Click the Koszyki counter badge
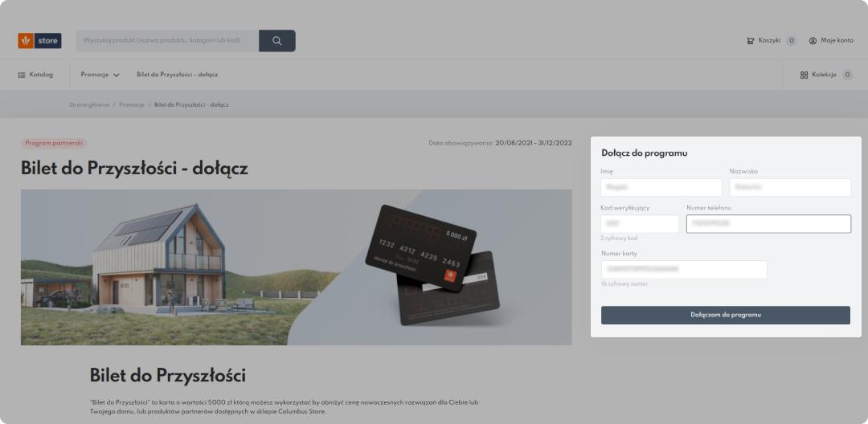This screenshot has width=868, height=424. (791, 41)
